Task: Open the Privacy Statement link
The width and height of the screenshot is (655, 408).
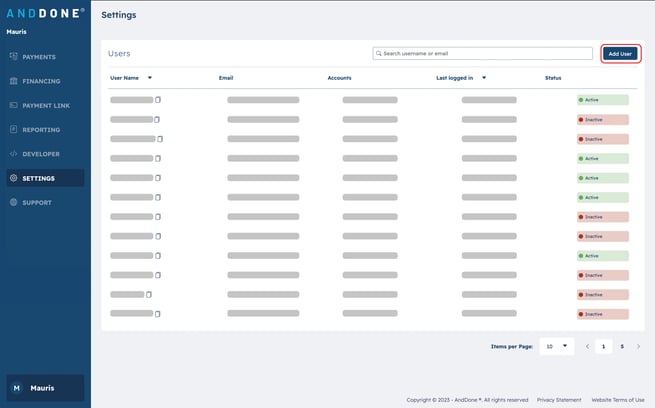Action: 558,400
